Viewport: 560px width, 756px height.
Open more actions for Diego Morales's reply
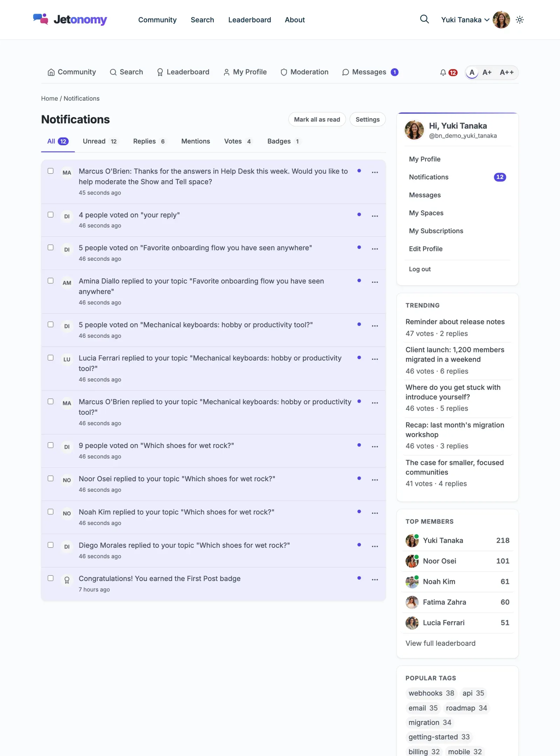375,546
